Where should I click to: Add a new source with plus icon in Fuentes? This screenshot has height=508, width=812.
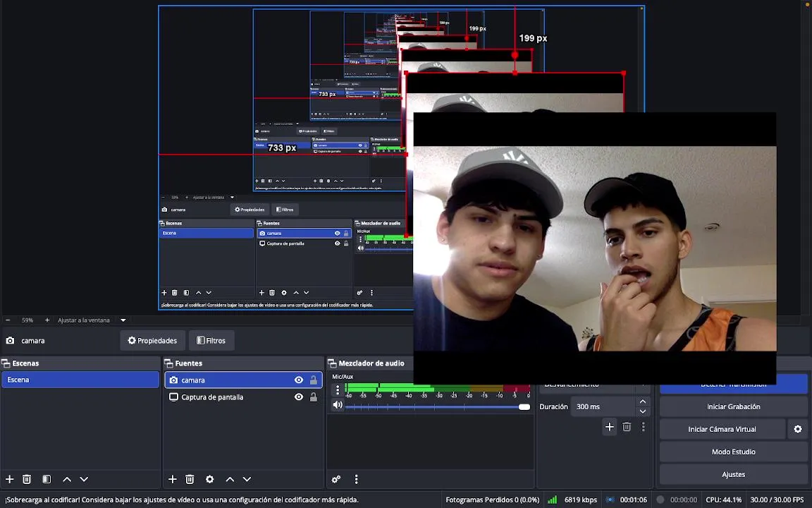pyautogui.click(x=173, y=479)
